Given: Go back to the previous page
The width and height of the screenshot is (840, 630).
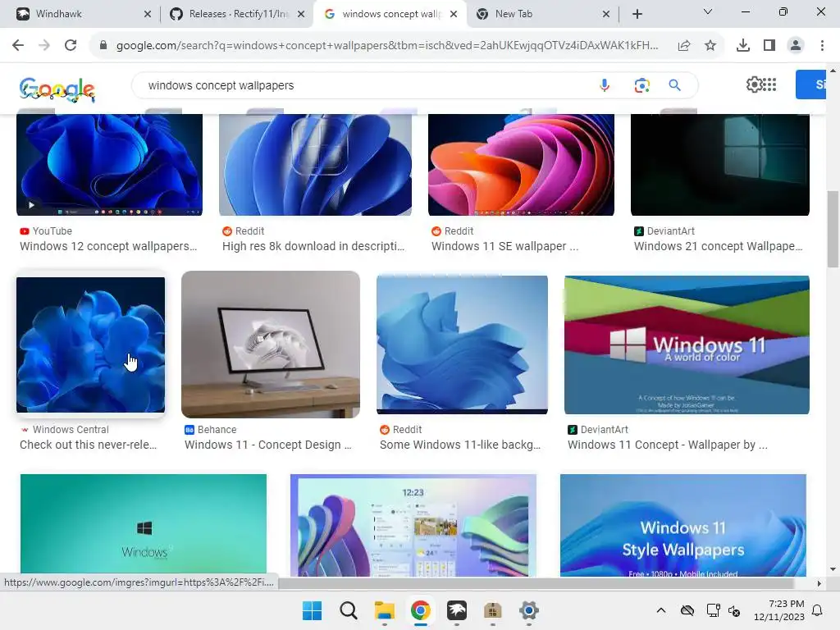Looking at the screenshot, I should 18,46.
